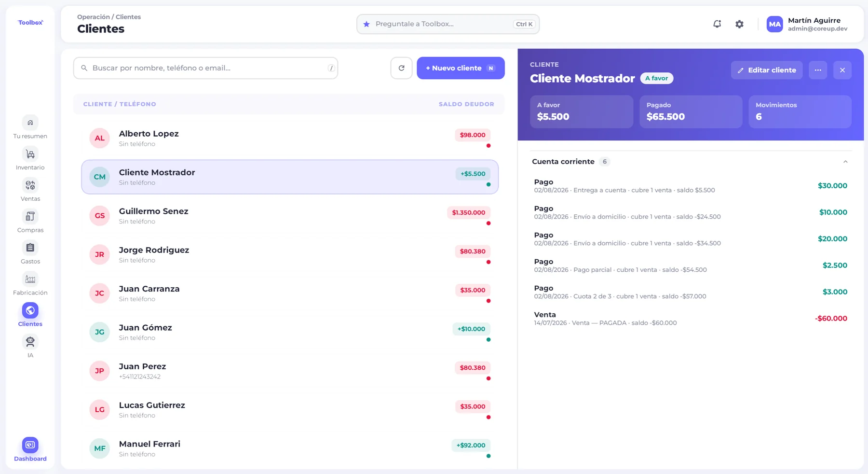The image size is (868, 474).
Task: Click the MA user avatar
Action: [774, 24]
